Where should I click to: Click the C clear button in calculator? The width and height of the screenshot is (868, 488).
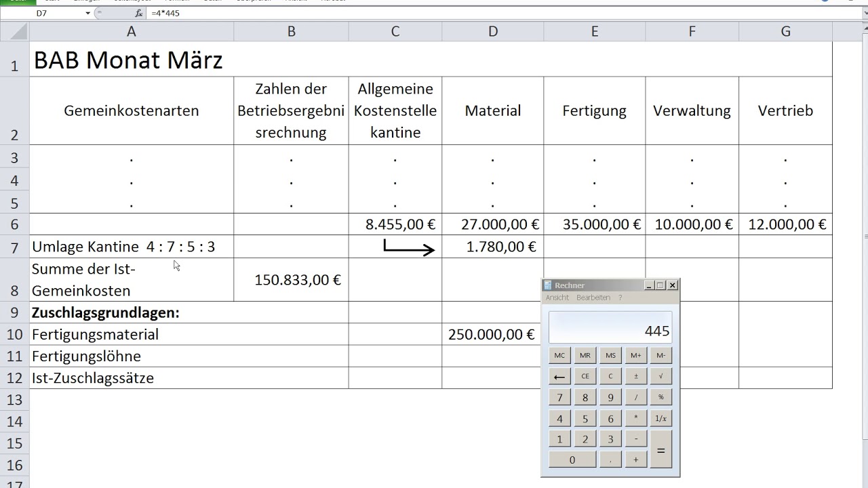pyautogui.click(x=610, y=376)
